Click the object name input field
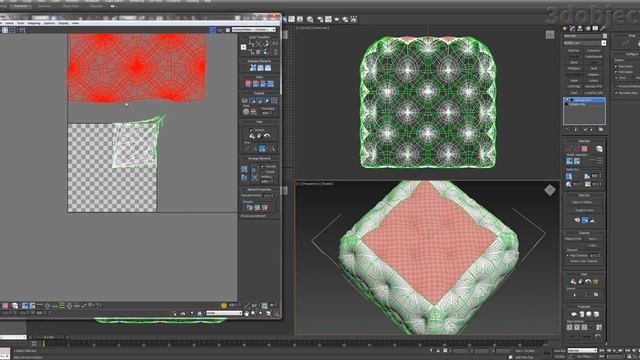Screen dimensions: 640x360 pos(582,36)
